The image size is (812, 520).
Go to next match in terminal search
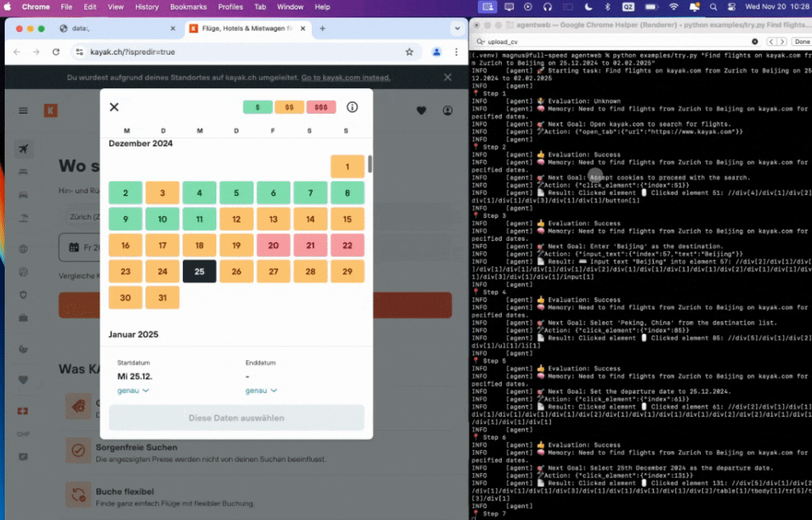point(782,41)
